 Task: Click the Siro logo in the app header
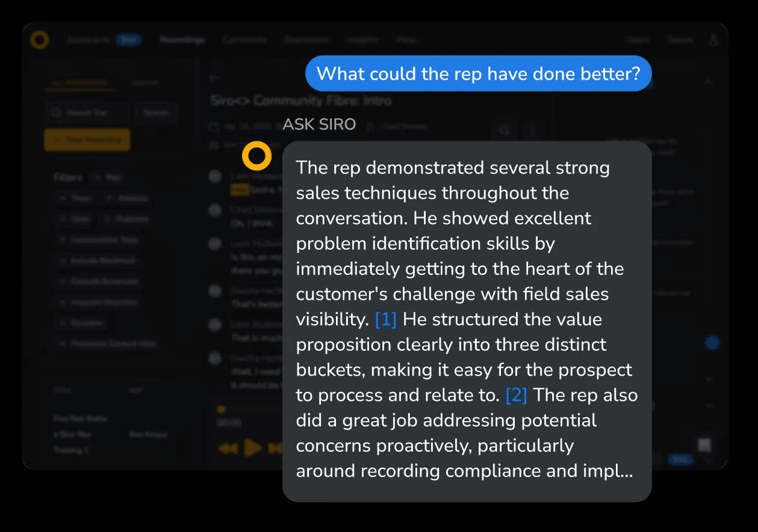tap(40, 40)
